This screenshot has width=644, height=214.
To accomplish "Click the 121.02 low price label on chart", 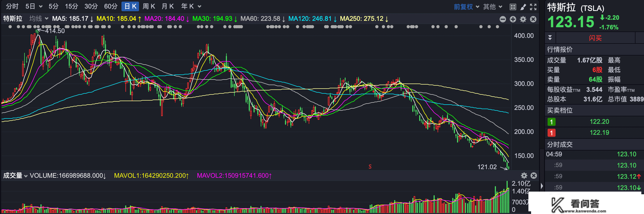I will pyautogui.click(x=487, y=167).
